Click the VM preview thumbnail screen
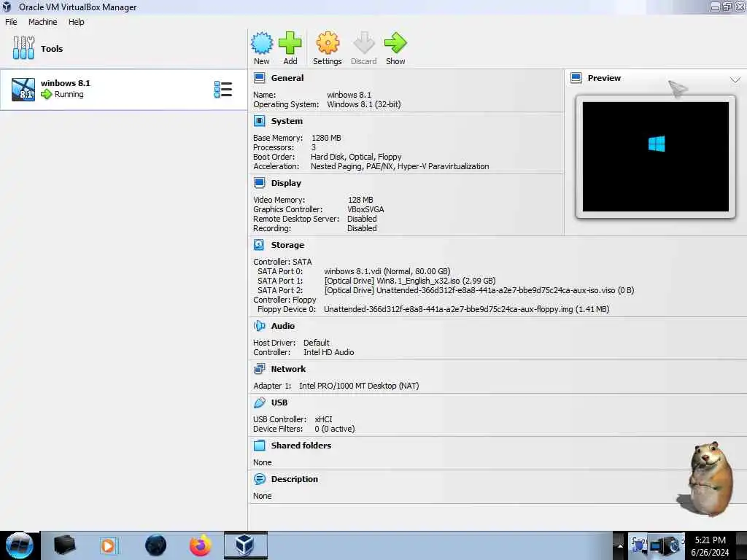 pos(656,157)
